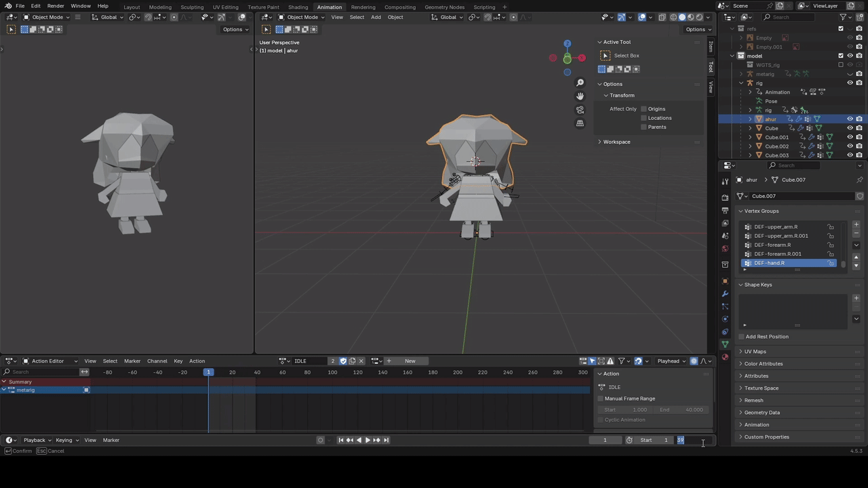Screen dimensions: 868x488
Task: Jump to the timeline's first frame
Action: [341, 440]
